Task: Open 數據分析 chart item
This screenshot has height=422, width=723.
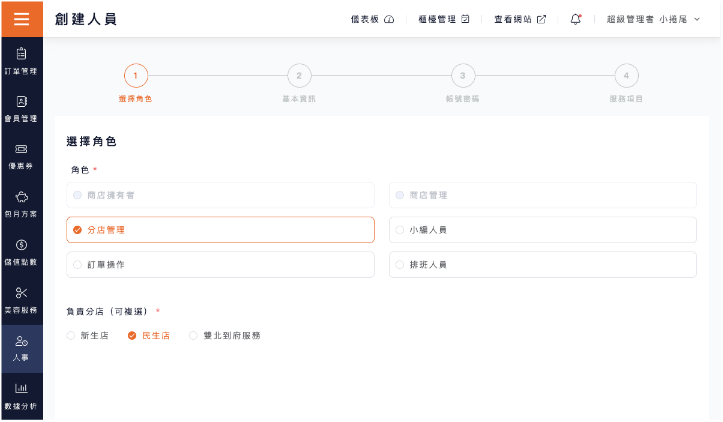Action: point(21,397)
